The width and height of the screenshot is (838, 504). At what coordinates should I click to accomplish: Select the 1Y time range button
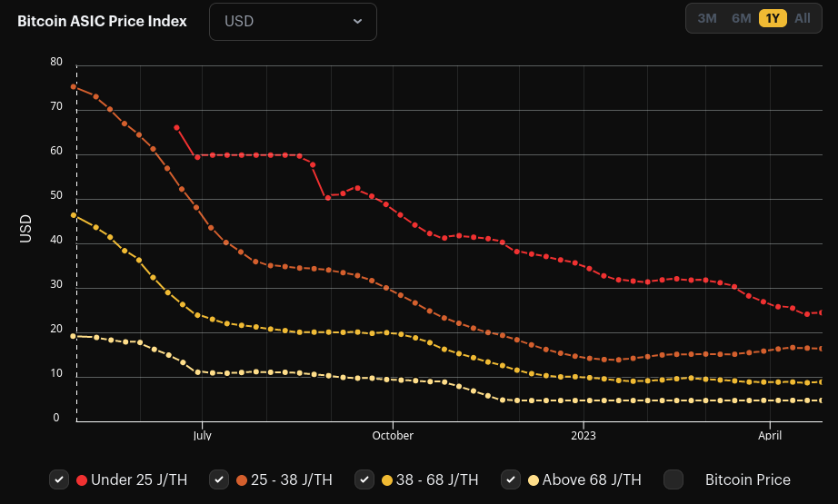[773, 19]
